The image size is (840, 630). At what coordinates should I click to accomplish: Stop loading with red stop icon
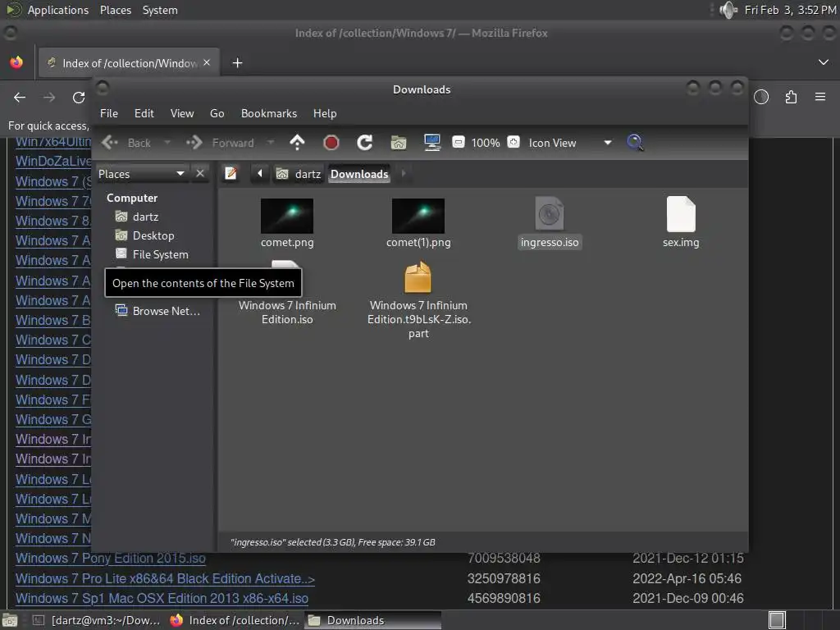331,143
